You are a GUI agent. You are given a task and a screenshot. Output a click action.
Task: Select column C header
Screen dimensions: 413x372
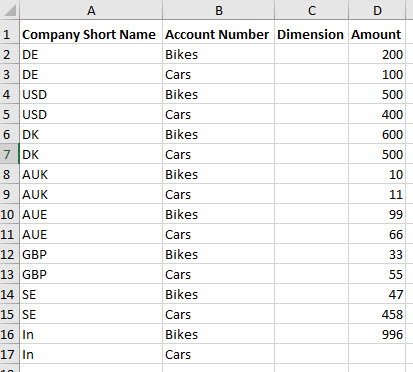(311, 10)
